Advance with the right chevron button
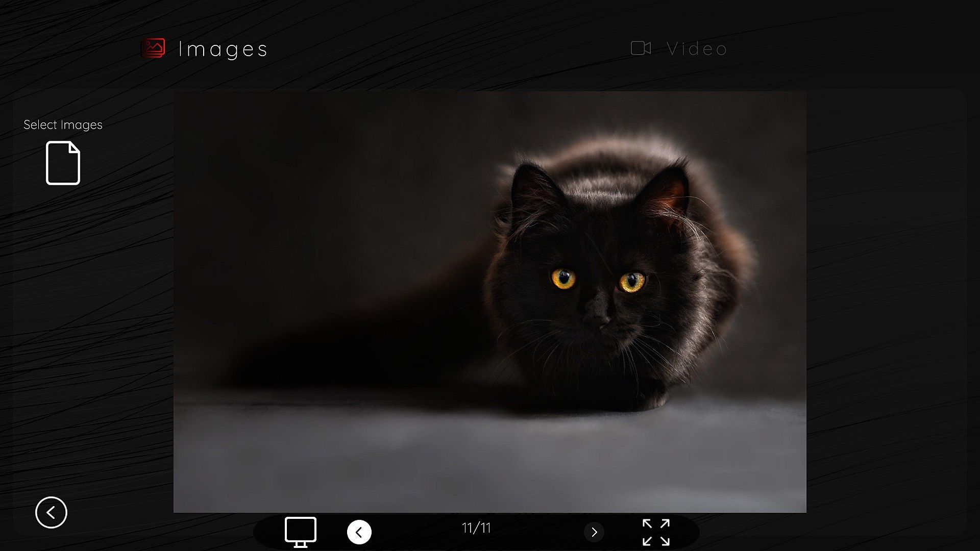 [594, 532]
